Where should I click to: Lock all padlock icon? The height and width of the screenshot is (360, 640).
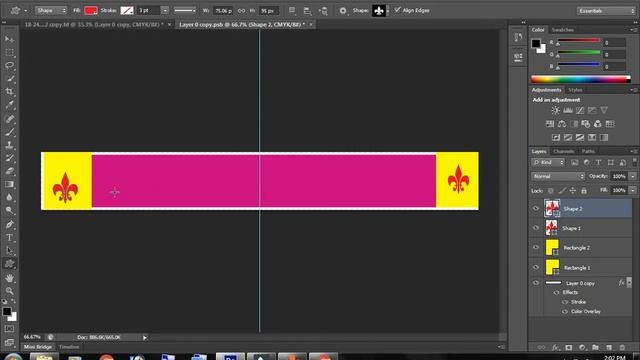584,191
